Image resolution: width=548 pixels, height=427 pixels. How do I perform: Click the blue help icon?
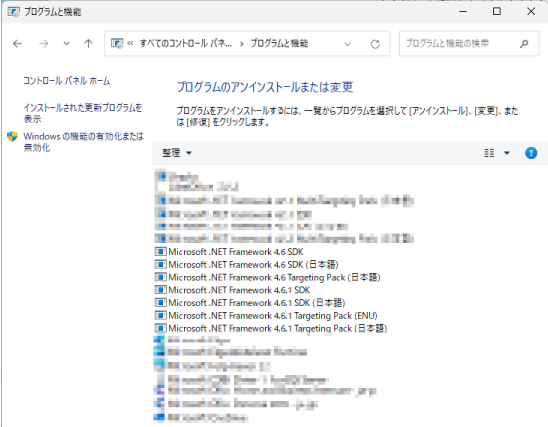point(531,153)
